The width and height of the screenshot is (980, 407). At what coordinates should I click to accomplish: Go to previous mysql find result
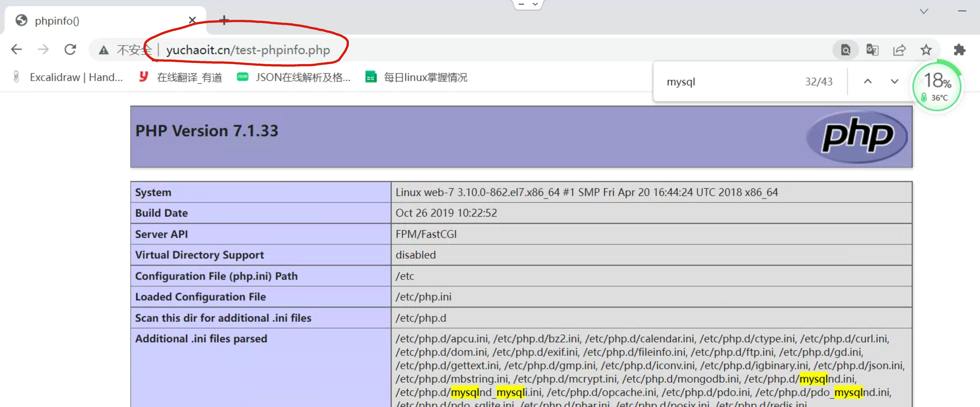click(868, 81)
